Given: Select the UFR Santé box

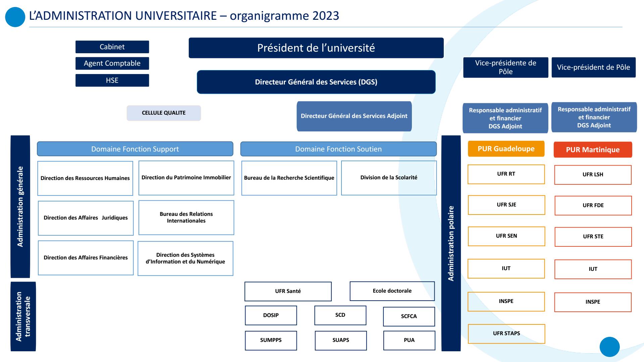Looking at the screenshot, I should tap(288, 291).
